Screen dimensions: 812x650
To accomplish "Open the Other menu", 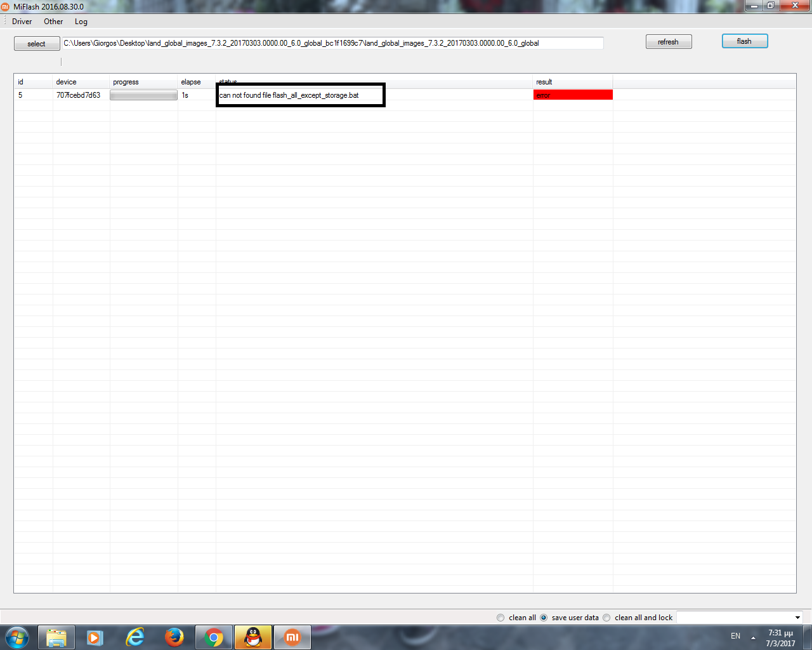I will tap(53, 22).
